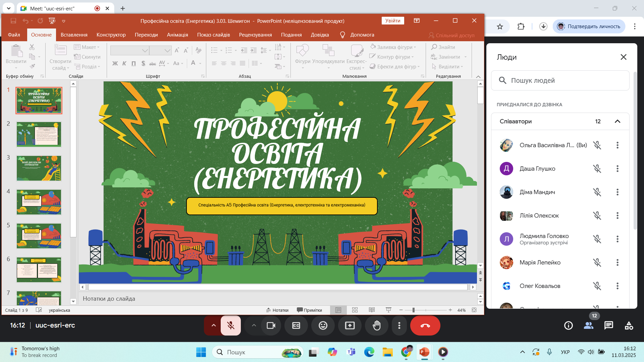The width and height of the screenshot is (644, 362).
Task: Open the Розділ section dropdown
Action: [x=87, y=67]
